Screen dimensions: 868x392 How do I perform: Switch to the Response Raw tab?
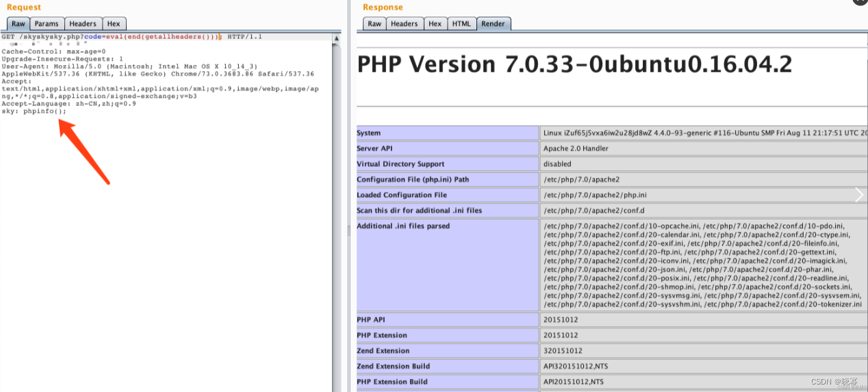[x=374, y=24]
